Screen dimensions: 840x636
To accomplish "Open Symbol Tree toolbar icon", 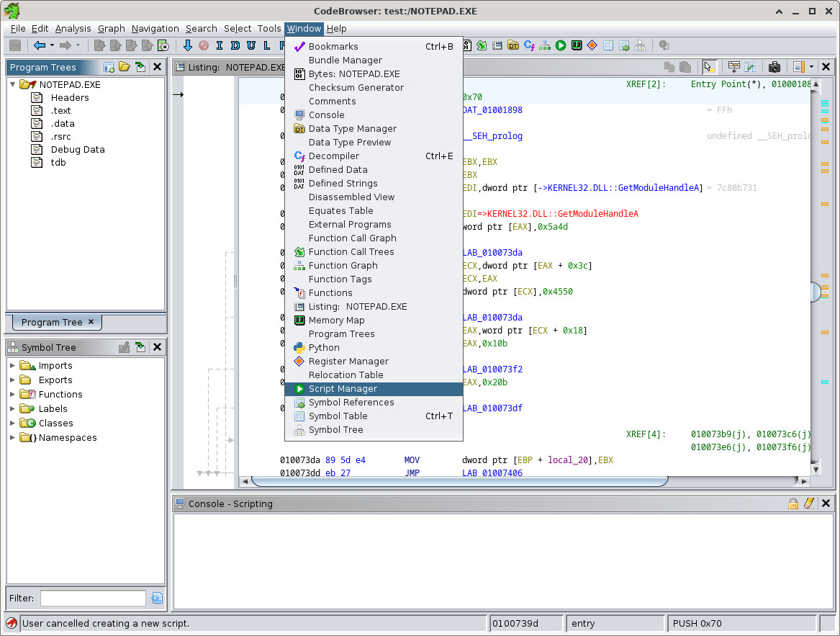I will (640, 45).
